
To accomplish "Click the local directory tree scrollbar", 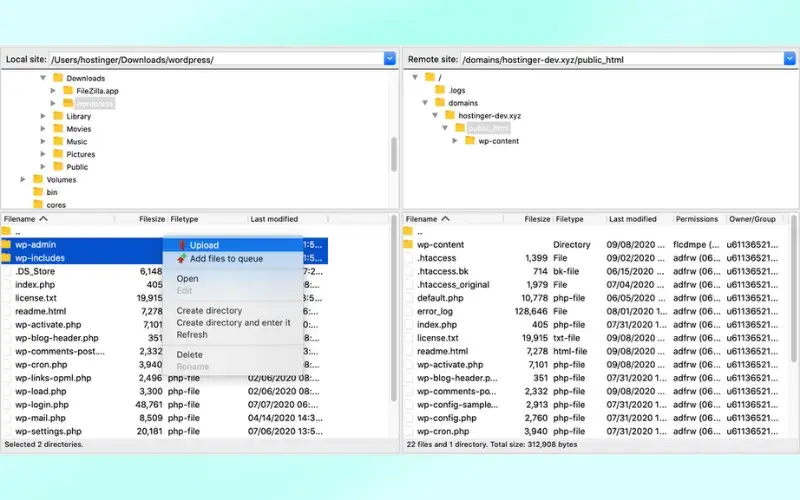I will tap(394, 154).
